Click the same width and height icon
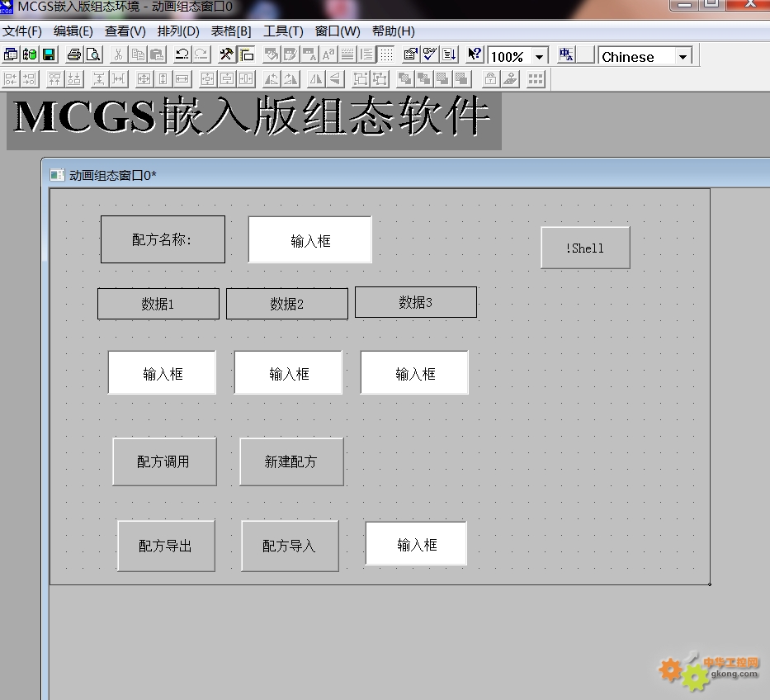Viewport: 770px width, 700px height. (144, 78)
